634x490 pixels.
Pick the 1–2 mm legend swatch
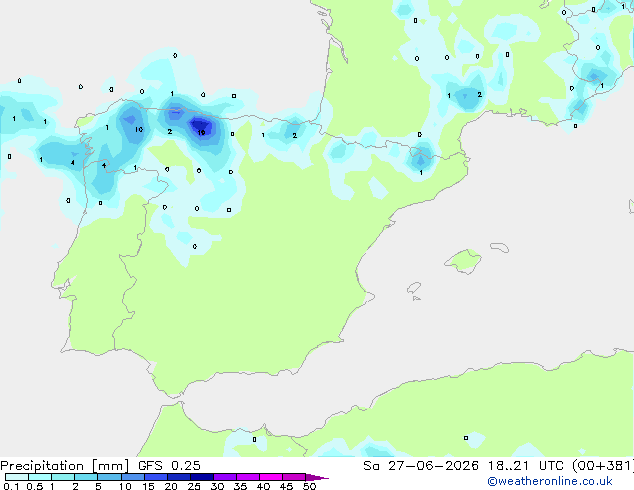point(63,477)
